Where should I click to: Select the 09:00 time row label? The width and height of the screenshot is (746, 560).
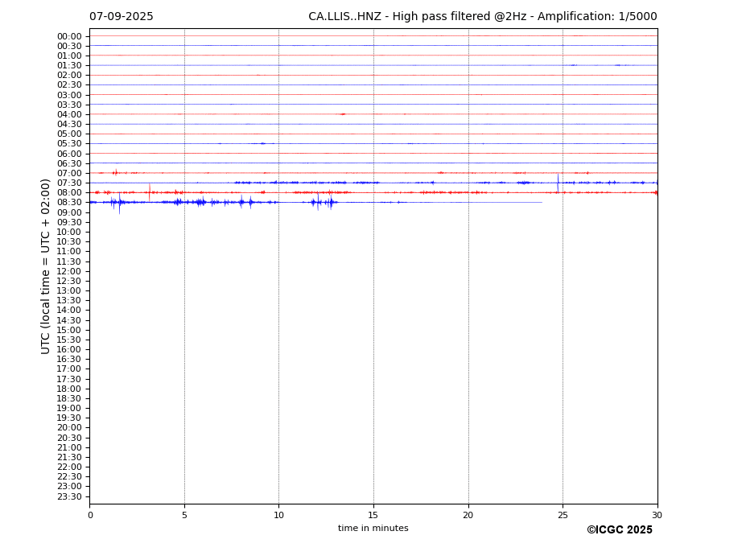coord(69,212)
